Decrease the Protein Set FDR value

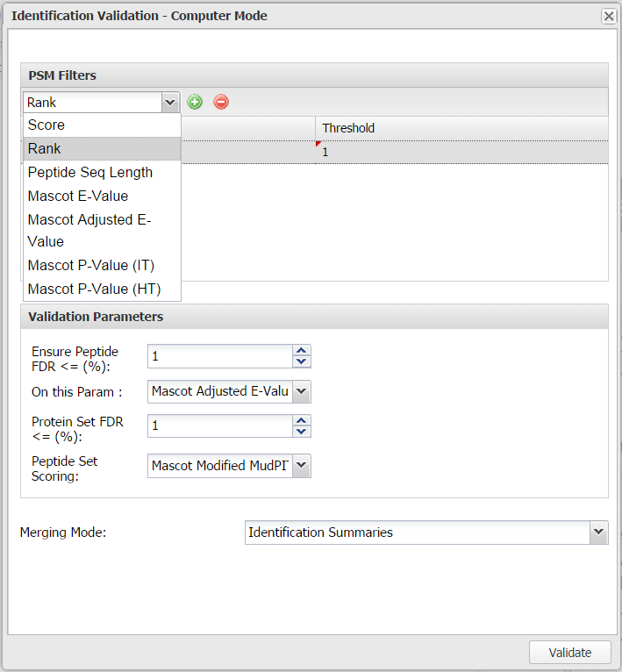pyautogui.click(x=302, y=432)
